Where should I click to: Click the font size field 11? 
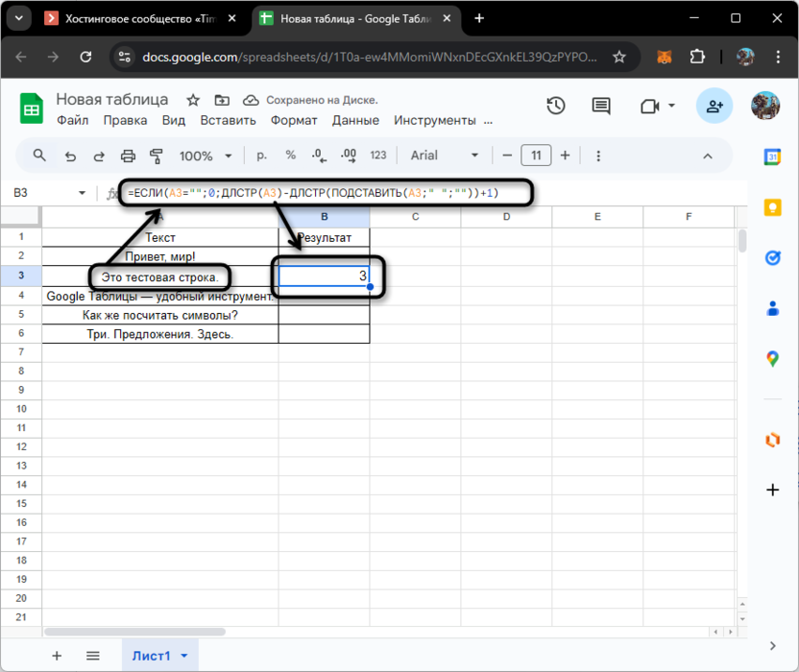coord(536,156)
